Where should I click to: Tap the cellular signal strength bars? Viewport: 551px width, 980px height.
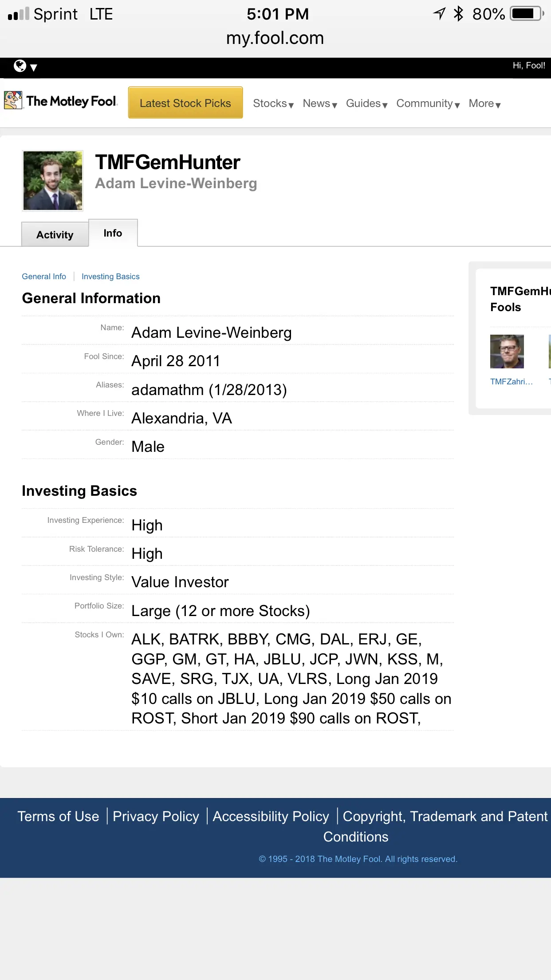(x=19, y=14)
